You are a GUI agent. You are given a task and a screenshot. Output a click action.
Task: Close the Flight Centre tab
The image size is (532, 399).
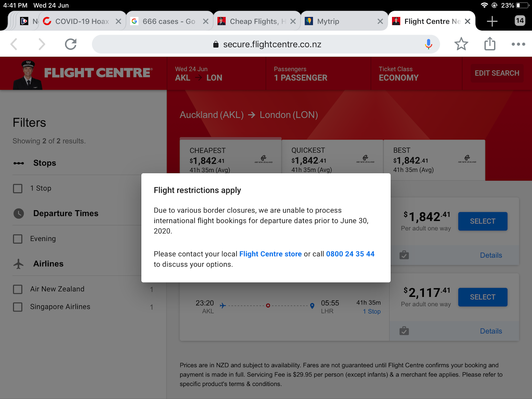[467, 21]
